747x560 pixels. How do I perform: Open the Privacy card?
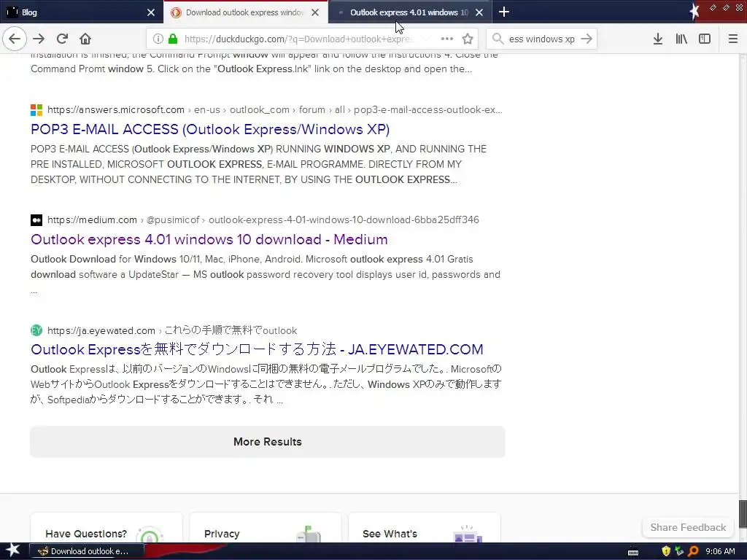click(x=266, y=528)
